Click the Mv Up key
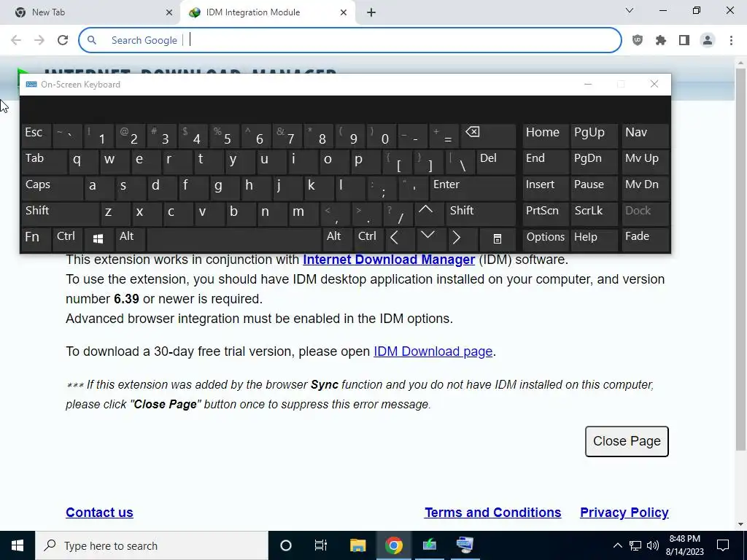The width and height of the screenshot is (747, 560). (645, 161)
